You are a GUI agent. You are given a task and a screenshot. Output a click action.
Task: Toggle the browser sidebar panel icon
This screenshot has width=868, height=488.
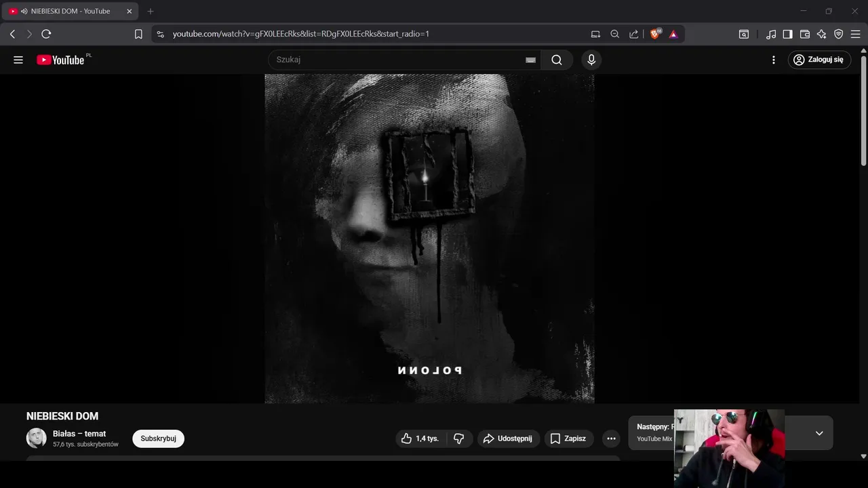coord(787,34)
